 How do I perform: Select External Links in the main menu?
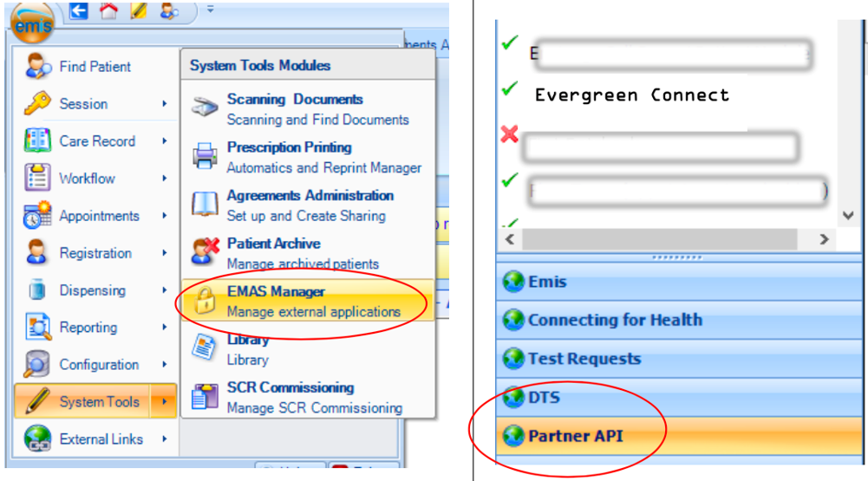click(x=95, y=439)
